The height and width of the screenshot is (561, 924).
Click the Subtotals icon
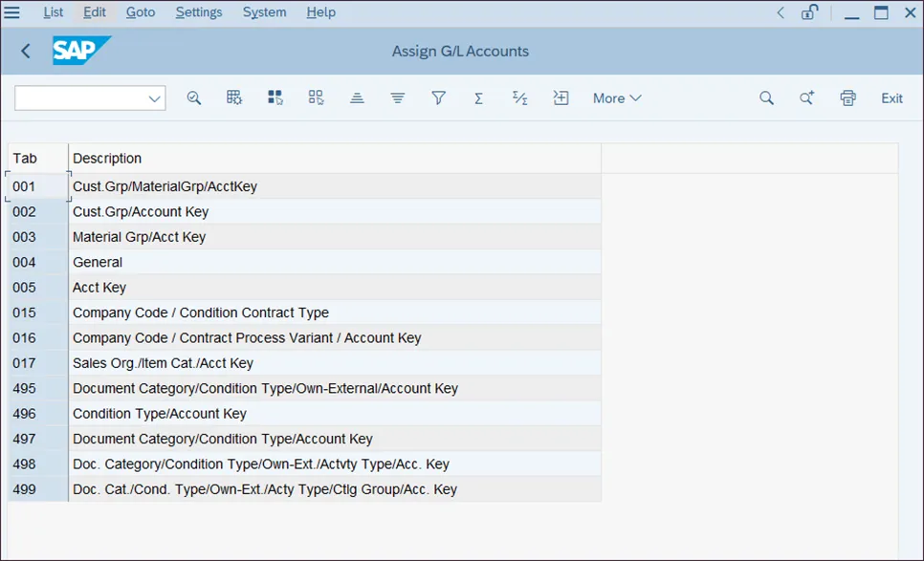pyautogui.click(x=519, y=98)
